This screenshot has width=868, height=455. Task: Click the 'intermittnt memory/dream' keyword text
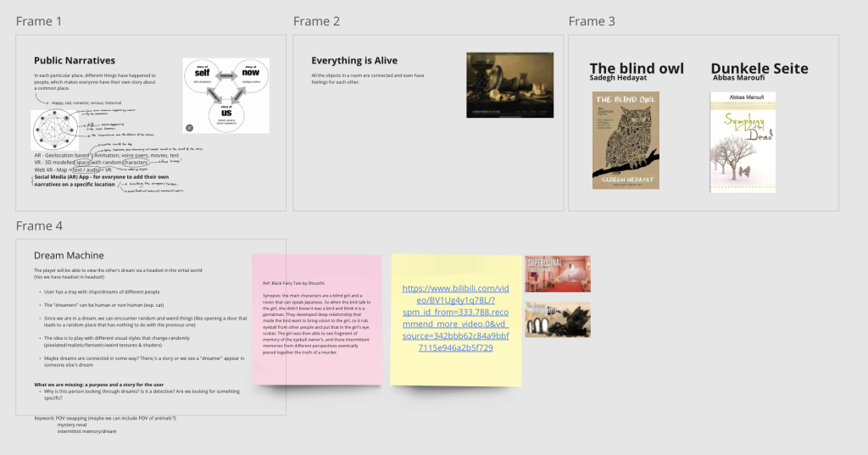click(87, 431)
